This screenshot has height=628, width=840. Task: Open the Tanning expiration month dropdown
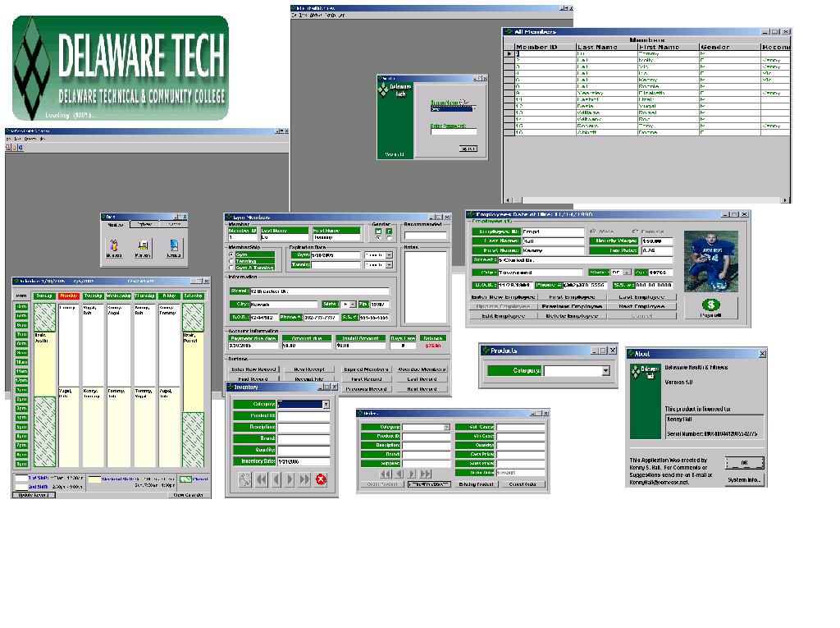click(x=389, y=265)
